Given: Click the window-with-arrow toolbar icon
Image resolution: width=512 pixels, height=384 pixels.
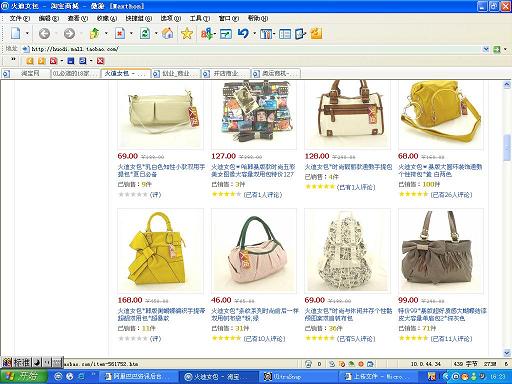Looking at the screenshot, I should [300, 34].
